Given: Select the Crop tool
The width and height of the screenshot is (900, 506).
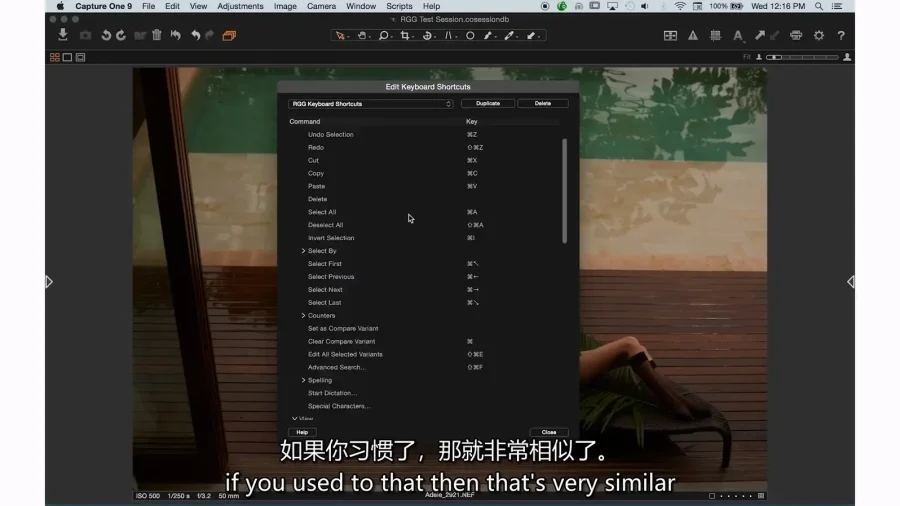Looking at the screenshot, I should coord(406,36).
